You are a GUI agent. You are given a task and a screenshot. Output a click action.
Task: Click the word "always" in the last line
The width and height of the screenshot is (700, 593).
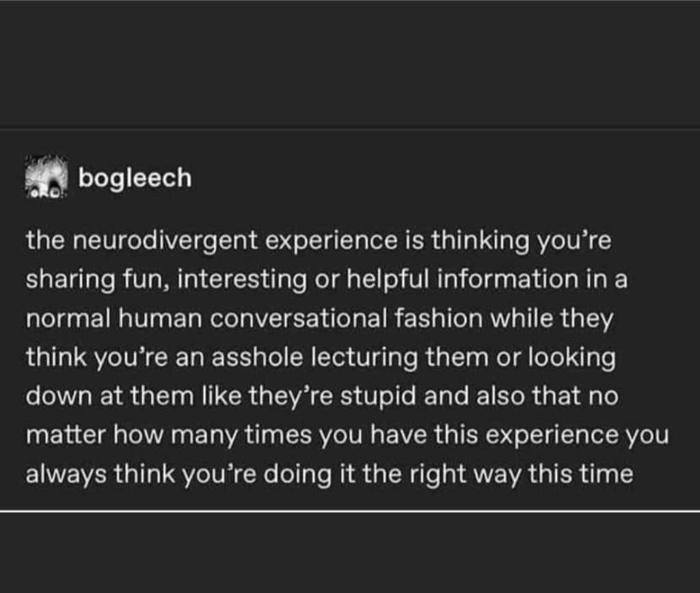[66, 475]
